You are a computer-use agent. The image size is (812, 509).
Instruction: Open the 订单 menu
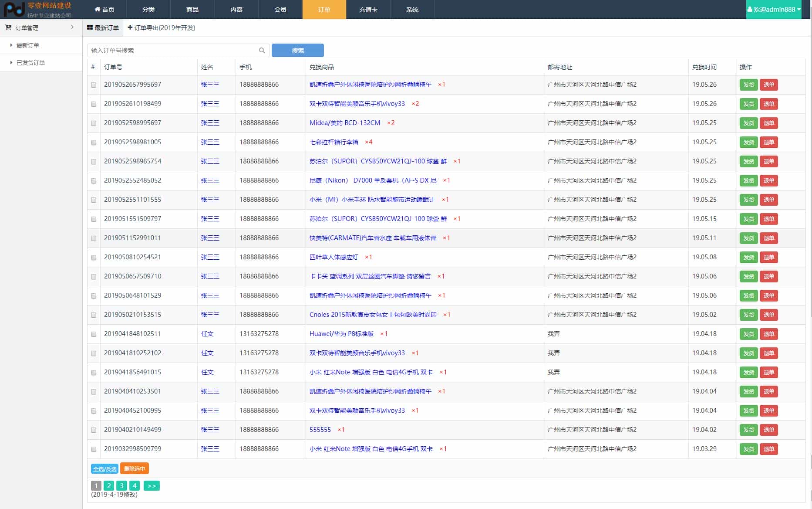pyautogui.click(x=324, y=9)
